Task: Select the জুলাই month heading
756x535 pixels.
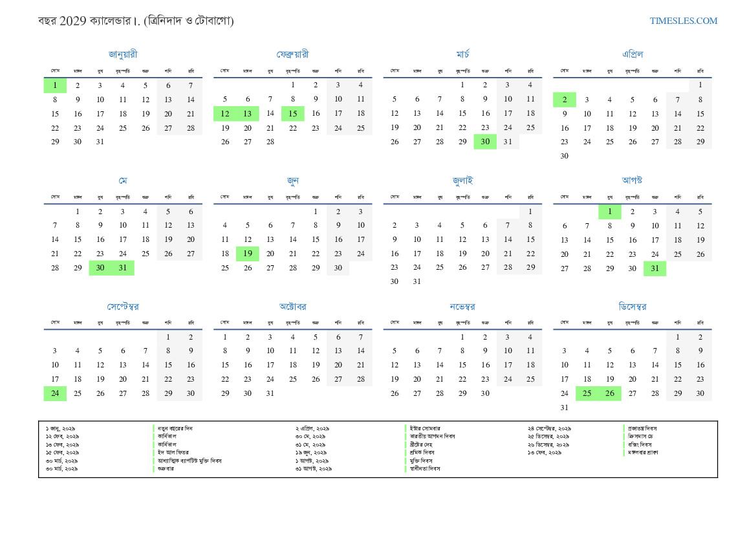Action: click(462, 180)
